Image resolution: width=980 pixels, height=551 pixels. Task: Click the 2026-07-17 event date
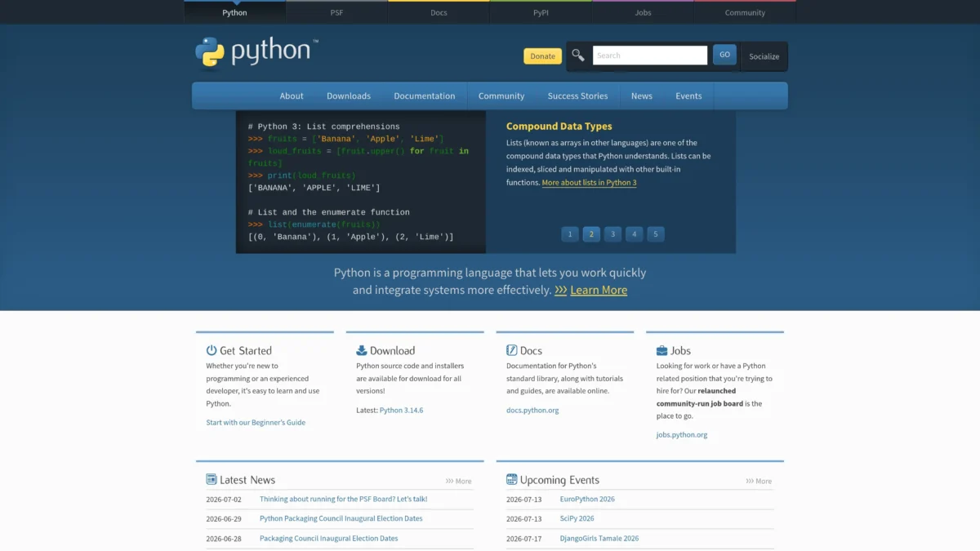point(524,538)
